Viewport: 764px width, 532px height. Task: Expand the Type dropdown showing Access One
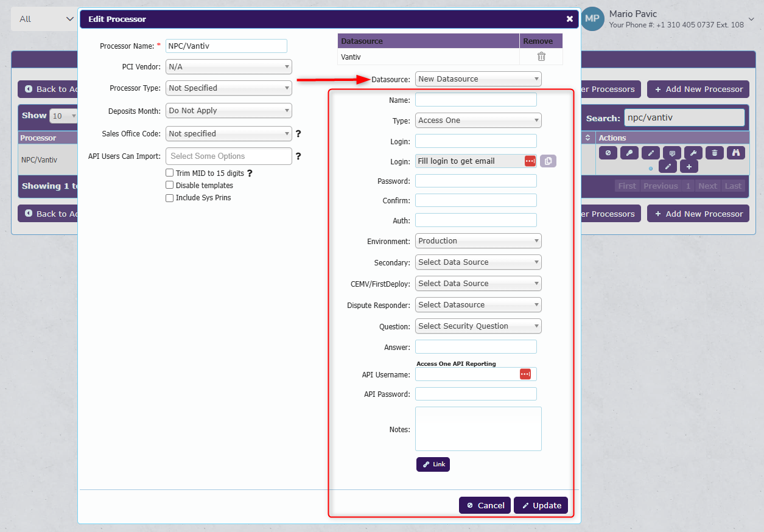tap(478, 121)
